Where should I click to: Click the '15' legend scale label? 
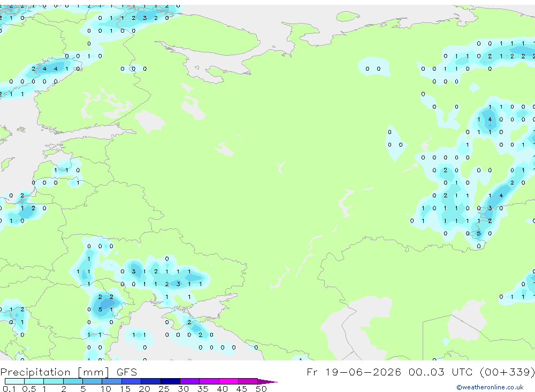click(x=125, y=389)
